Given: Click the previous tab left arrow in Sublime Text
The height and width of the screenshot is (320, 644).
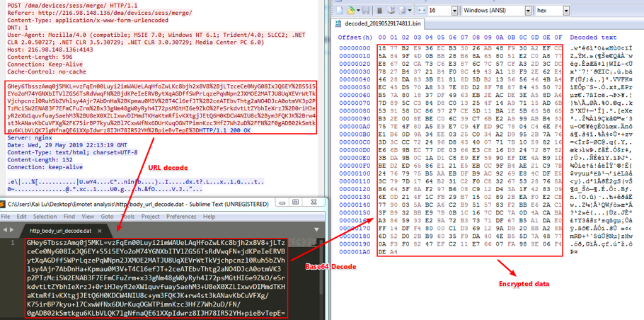Looking at the screenshot, I should 5,229.
